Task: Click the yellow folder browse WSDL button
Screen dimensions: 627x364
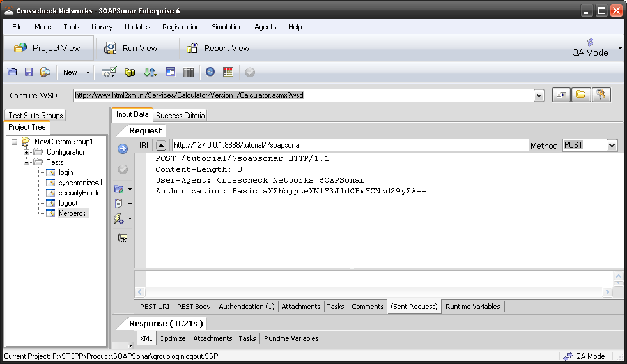Action: [x=580, y=95]
